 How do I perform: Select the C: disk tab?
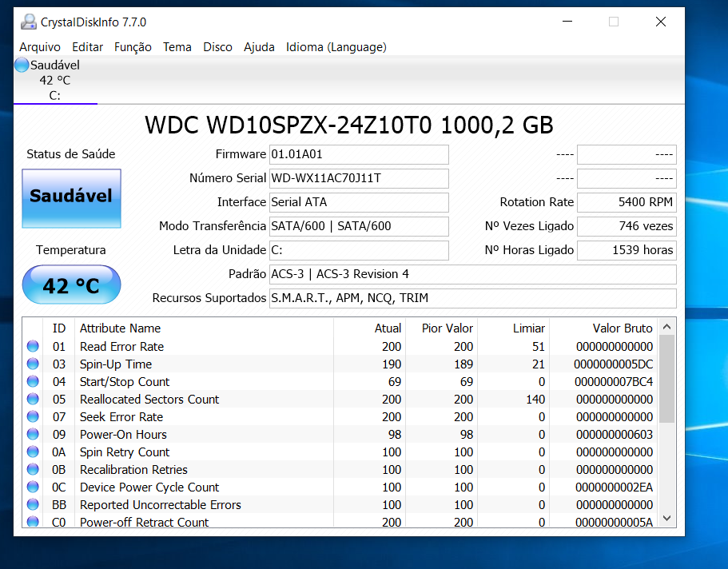(55, 80)
